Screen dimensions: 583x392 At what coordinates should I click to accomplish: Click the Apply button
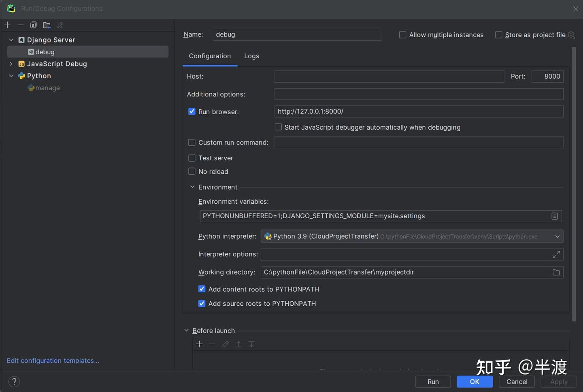[559, 381]
